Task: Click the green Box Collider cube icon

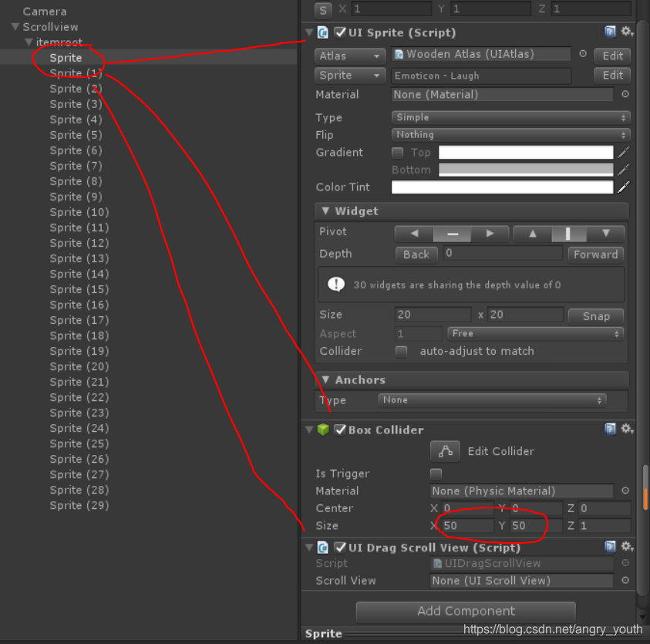Action: point(323,430)
